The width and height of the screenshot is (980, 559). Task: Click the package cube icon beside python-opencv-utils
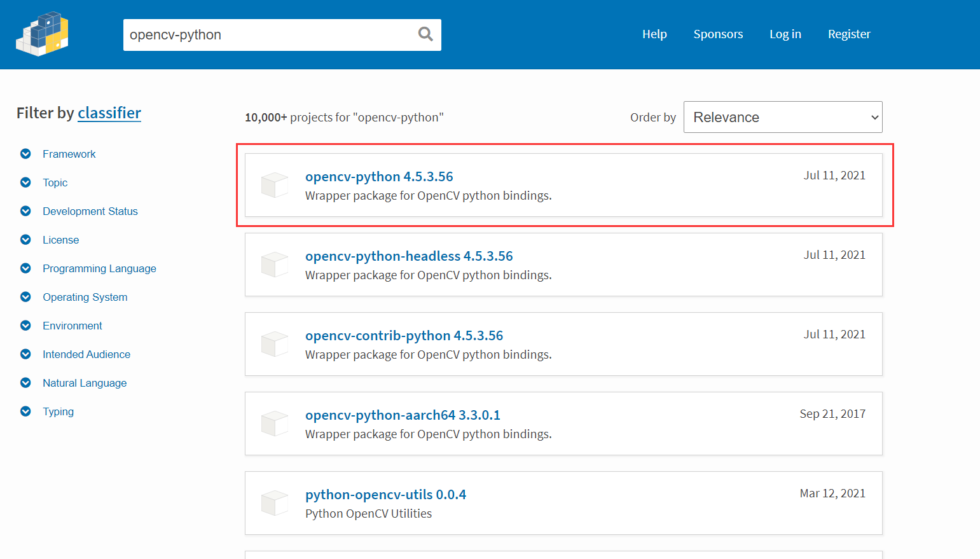click(275, 503)
